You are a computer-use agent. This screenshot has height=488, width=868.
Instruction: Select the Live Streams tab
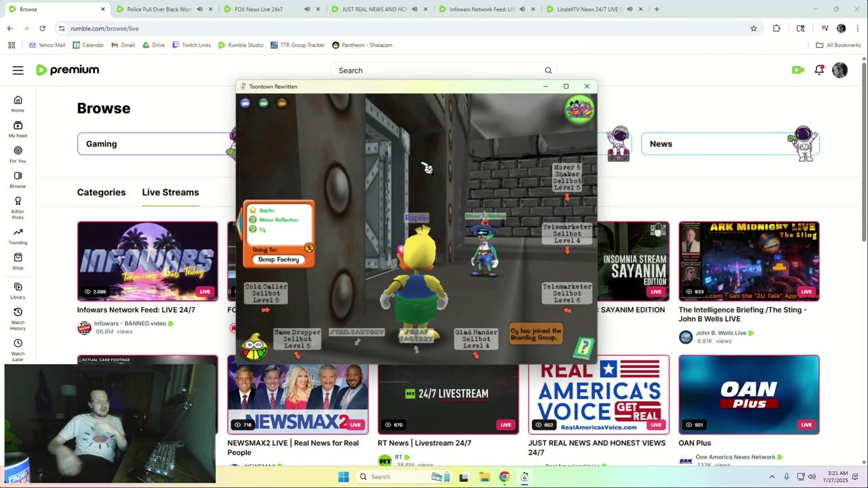170,192
